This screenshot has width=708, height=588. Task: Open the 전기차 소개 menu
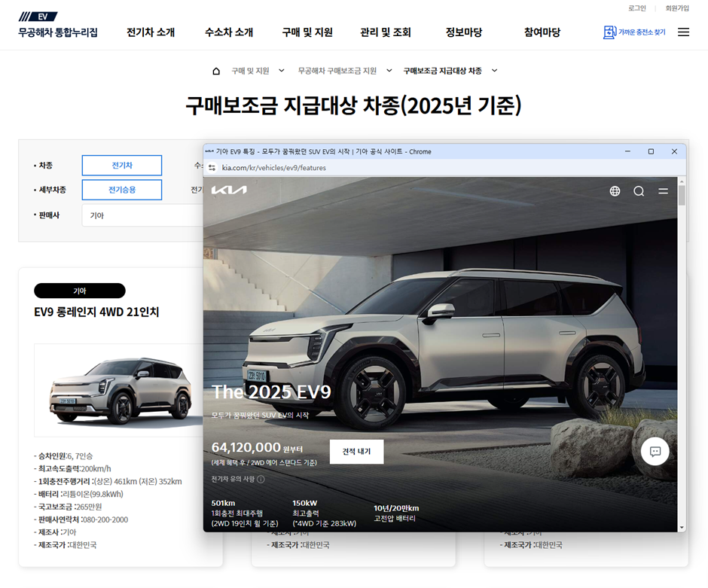151,32
